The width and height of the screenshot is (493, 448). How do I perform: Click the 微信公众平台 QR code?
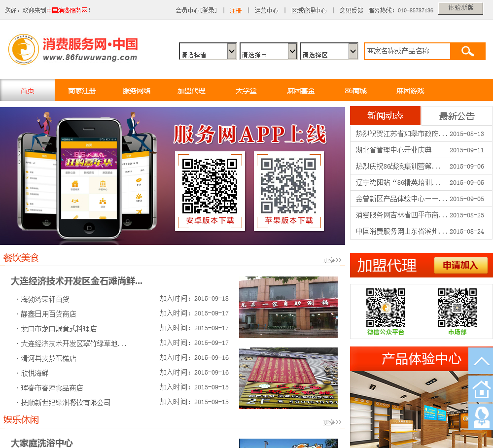(386, 308)
